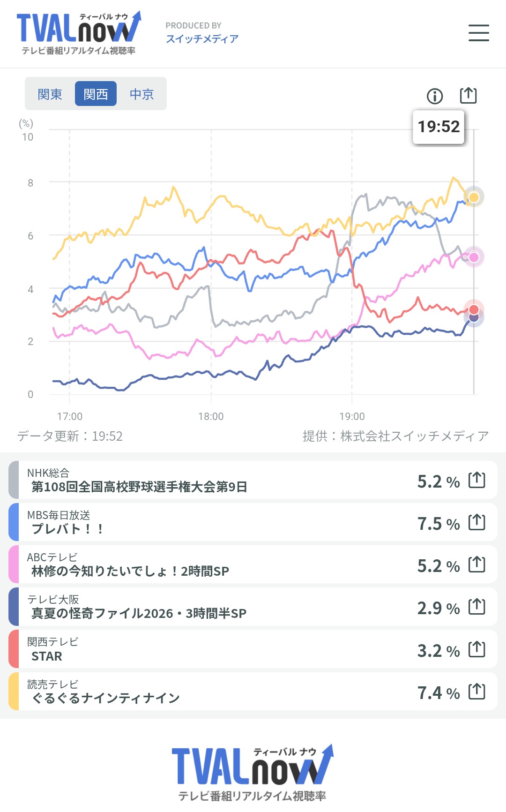Switch region to 中京
The height and width of the screenshot is (812, 506).
pyautogui.click(x=141, y=94)
